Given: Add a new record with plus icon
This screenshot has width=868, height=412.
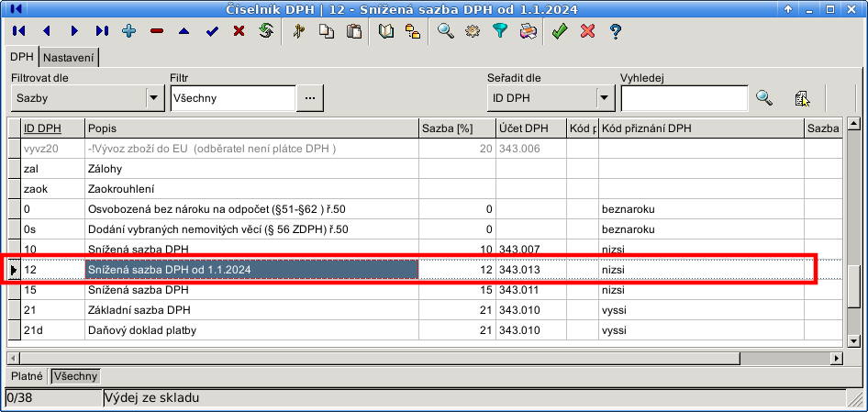Looking at the screenshot, I should click(x=128, y=31).
